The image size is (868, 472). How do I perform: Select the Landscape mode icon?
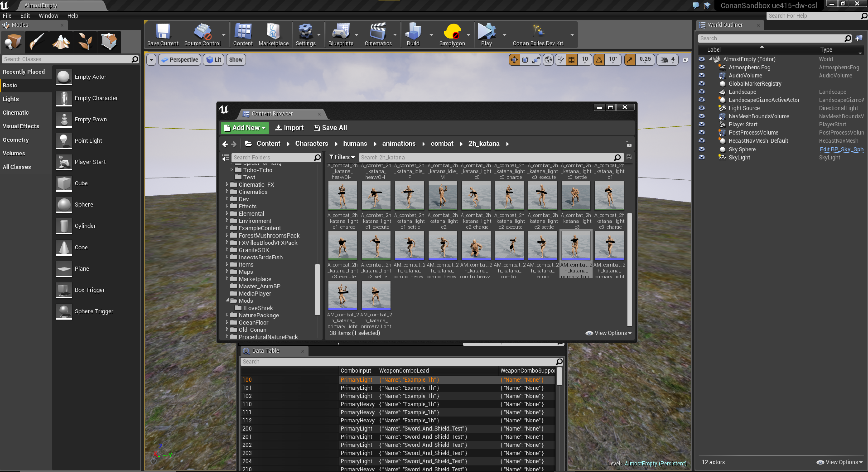(61, 42)
